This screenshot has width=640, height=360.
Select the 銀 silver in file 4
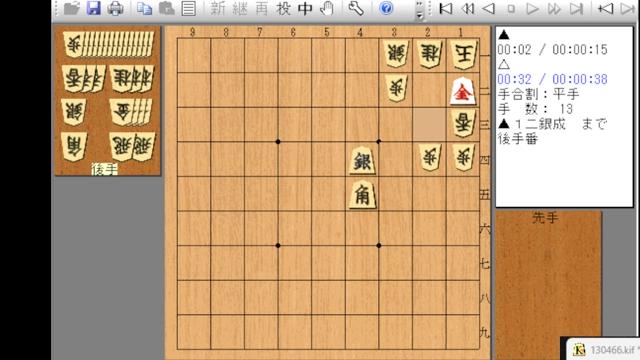pyautogui.click(x=362, y=161)
